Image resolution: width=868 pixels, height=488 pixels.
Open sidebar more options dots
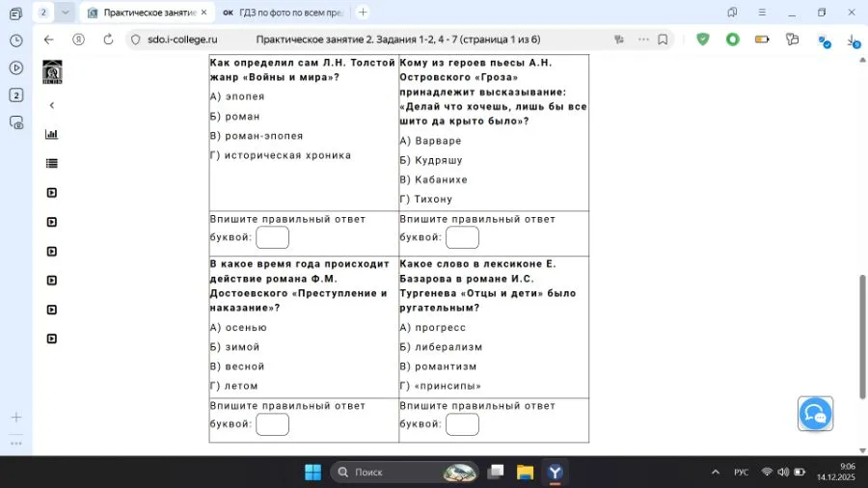(x=16, y=444)
